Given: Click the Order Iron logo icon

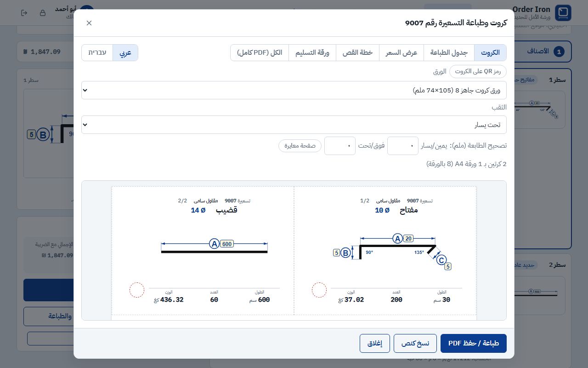Looking at the screenshot, I should click(563, 12).
